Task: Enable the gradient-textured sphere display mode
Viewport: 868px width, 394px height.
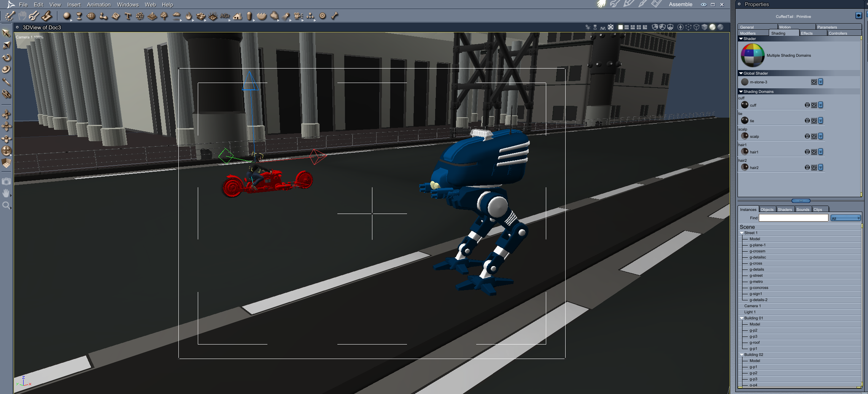Action: 720,27
